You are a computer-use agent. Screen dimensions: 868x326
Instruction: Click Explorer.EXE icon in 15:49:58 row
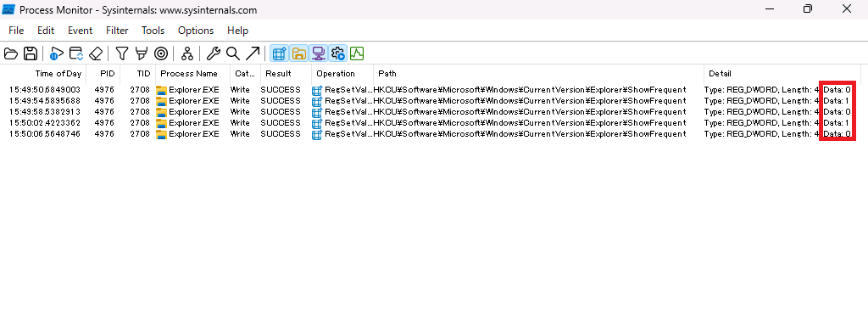pyautogui.click(x=161, y=112)
